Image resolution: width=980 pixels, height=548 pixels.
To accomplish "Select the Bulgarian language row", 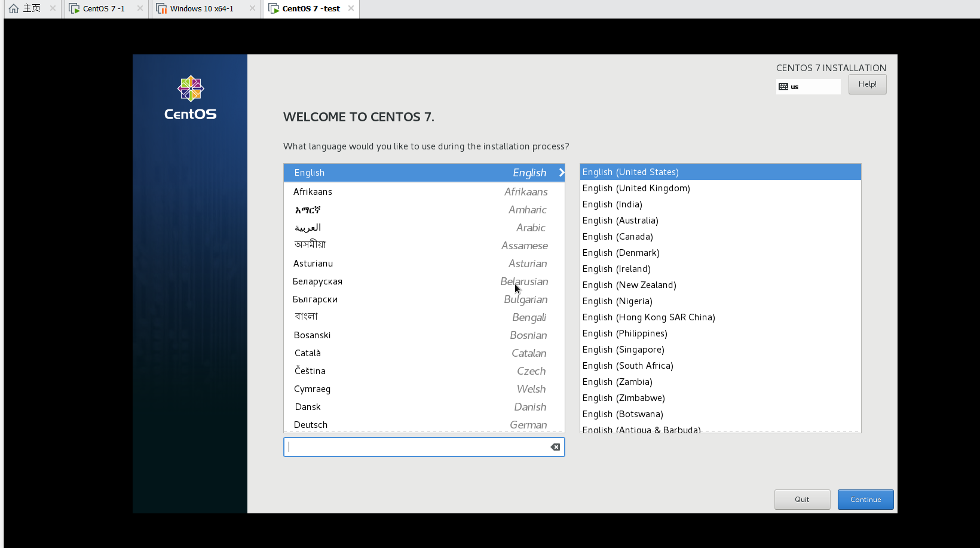I will click(x=424, y=299).
